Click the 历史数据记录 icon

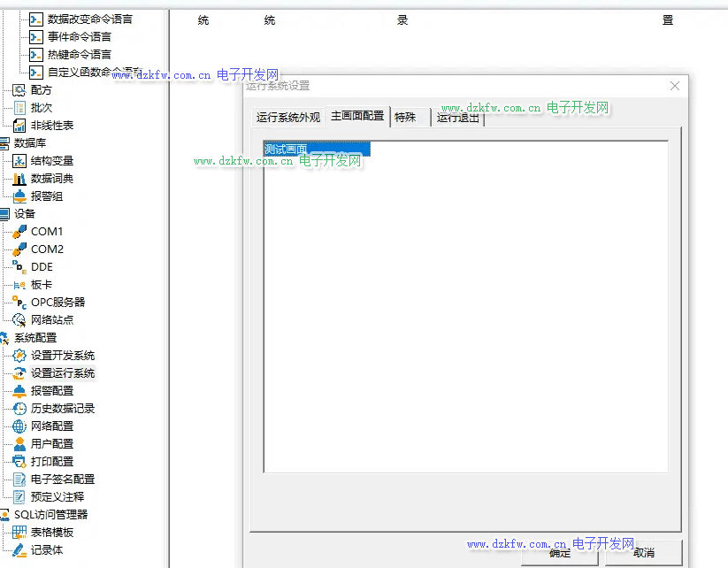[x=19, y=409]
